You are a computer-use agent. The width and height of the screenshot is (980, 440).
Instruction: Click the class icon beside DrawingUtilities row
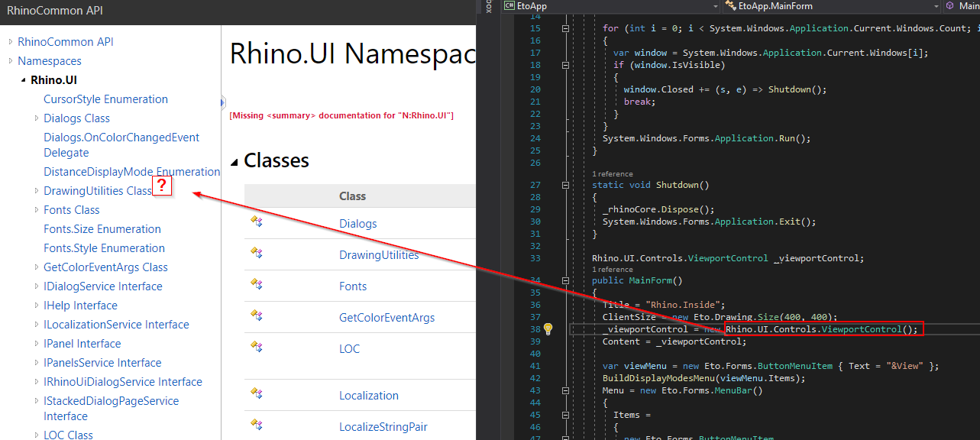[257, 253]
